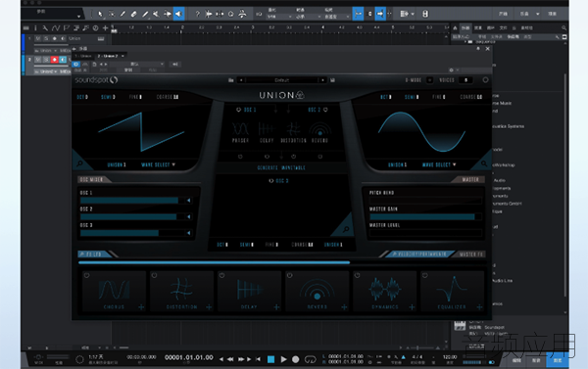
Task: Zoom OSC 2 waveform with magnifier icon
Action: coord(484,163)
